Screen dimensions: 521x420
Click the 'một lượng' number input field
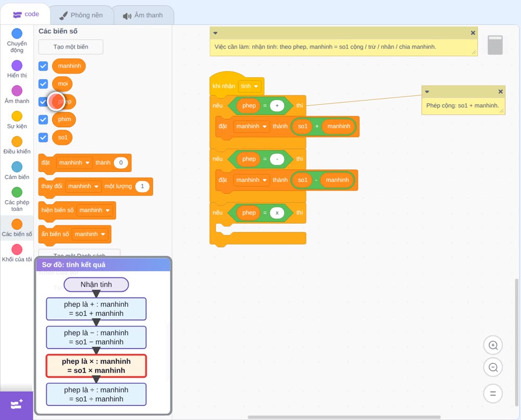(x=142, y=186)
